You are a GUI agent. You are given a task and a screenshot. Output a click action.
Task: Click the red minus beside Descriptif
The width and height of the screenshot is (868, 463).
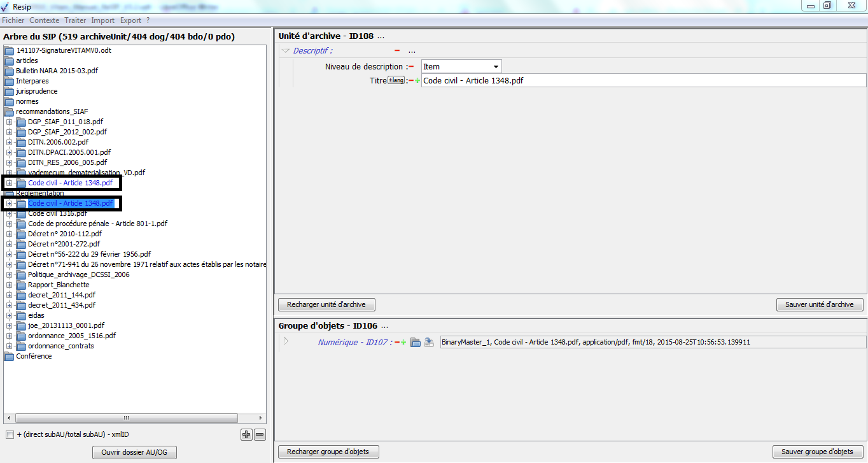pos(397,50)
